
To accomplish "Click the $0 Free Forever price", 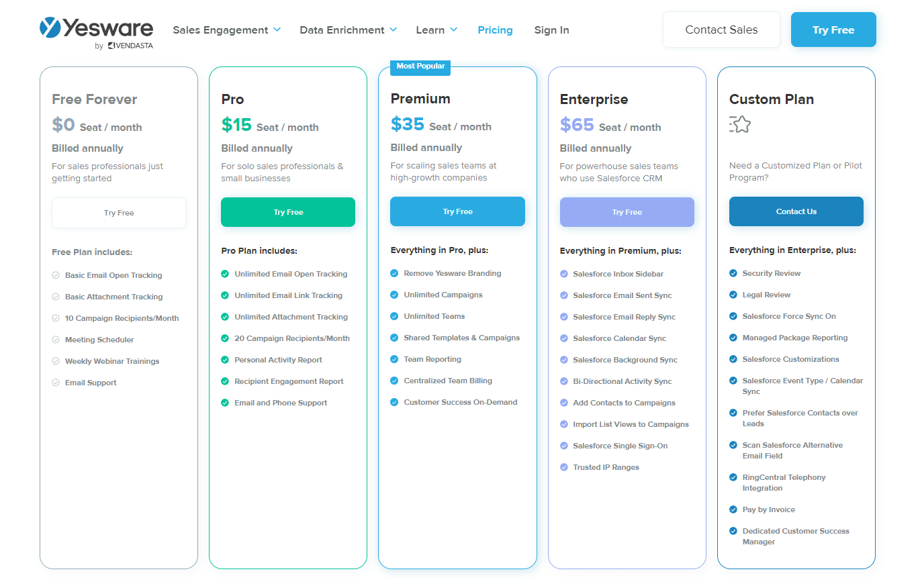I will tap(63, 125).
